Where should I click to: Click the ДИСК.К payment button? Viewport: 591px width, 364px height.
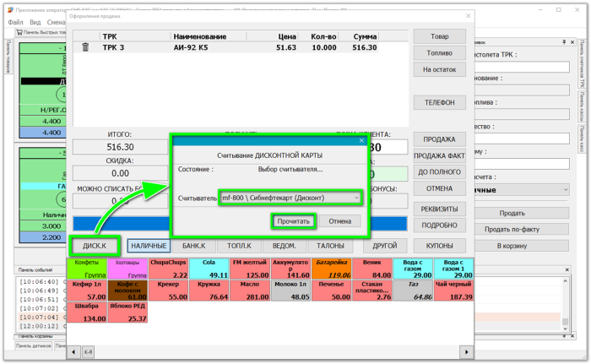point(95,246)
